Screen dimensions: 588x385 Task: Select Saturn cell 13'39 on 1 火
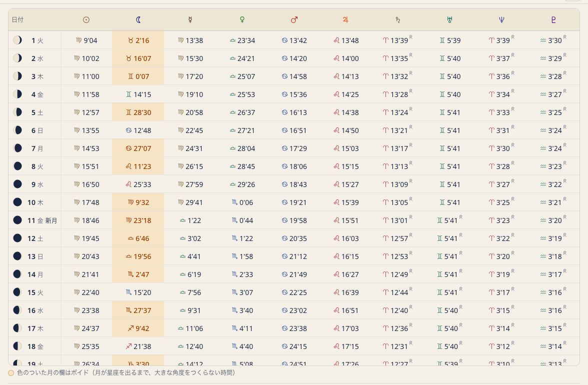[x=397, y=40]
